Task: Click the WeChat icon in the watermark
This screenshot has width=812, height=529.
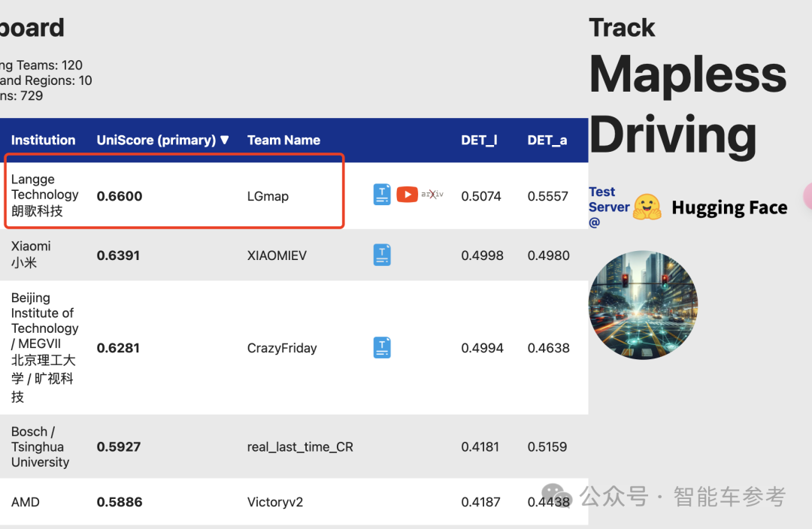Action: [x=556, y=497]
